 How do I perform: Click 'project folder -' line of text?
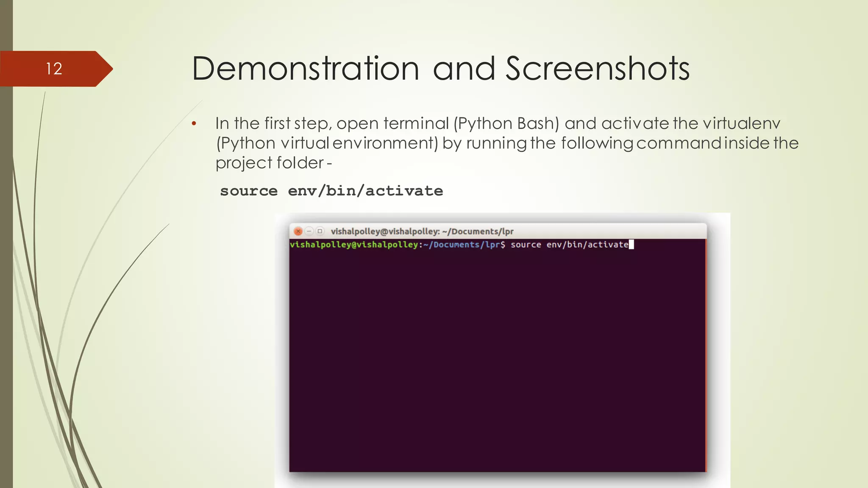273,163
